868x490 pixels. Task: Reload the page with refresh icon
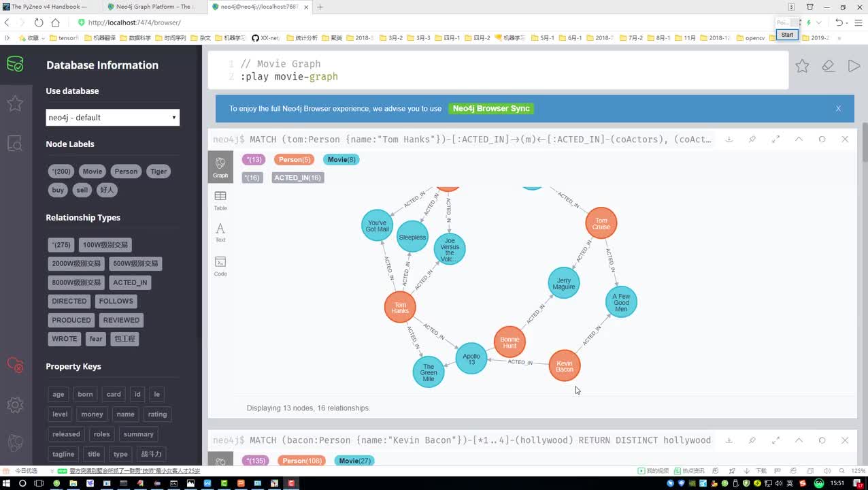(39, 22)
